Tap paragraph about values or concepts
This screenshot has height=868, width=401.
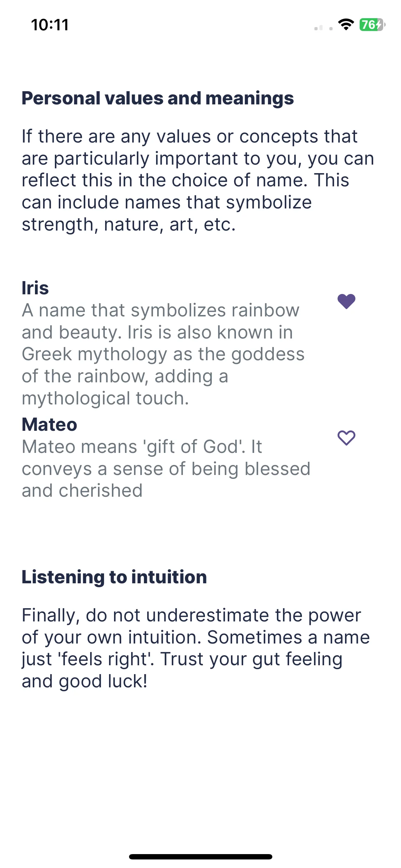pyautogui.click(x=198, y=180)
